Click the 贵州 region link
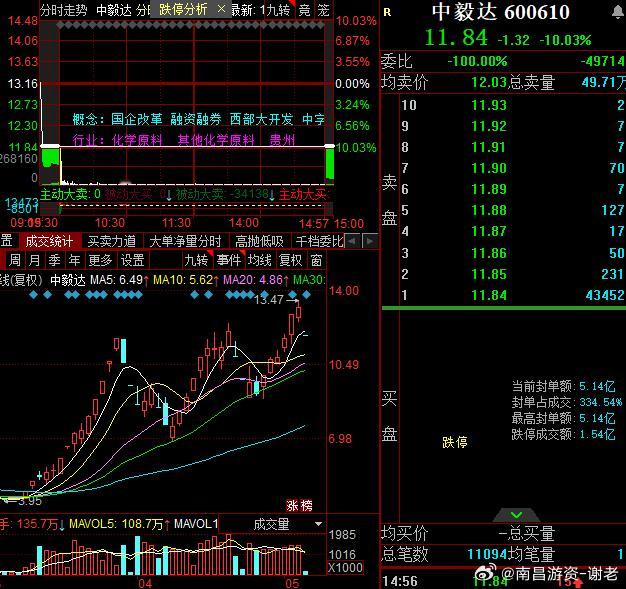626x589 pixels. click(x=282, y=140)
